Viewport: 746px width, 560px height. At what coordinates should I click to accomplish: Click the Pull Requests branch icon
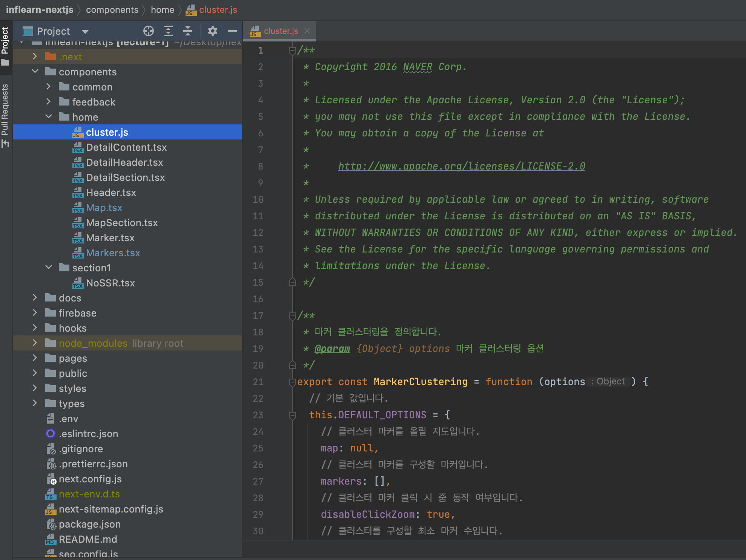pyautogui.click(x=5, y=144)
